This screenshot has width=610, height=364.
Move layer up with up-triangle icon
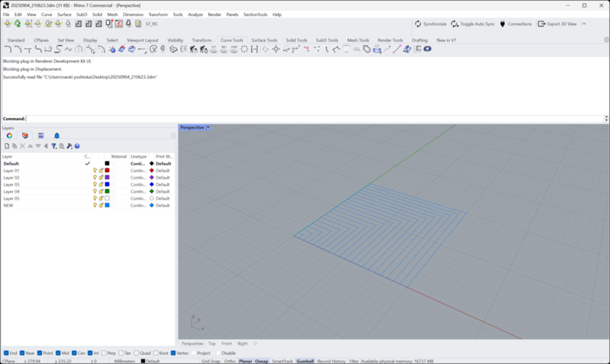30,146
